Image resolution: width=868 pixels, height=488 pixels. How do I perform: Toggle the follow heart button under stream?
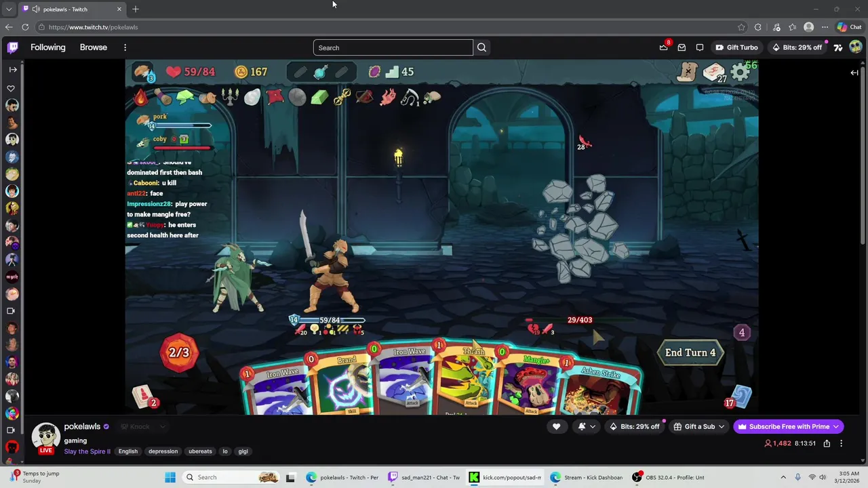pos(556,426)
